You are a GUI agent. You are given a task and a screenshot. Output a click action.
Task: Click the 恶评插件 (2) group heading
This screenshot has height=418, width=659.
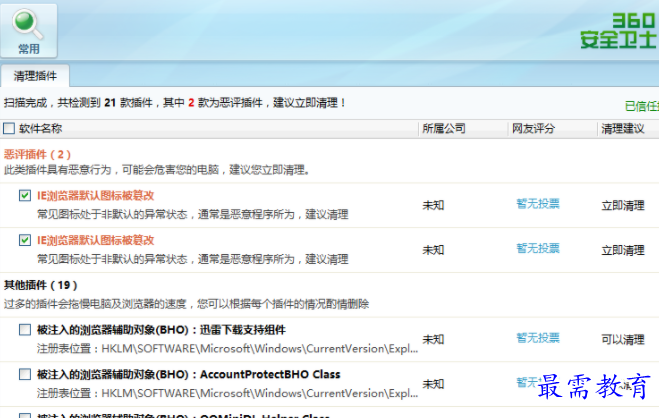pos(38,155)
